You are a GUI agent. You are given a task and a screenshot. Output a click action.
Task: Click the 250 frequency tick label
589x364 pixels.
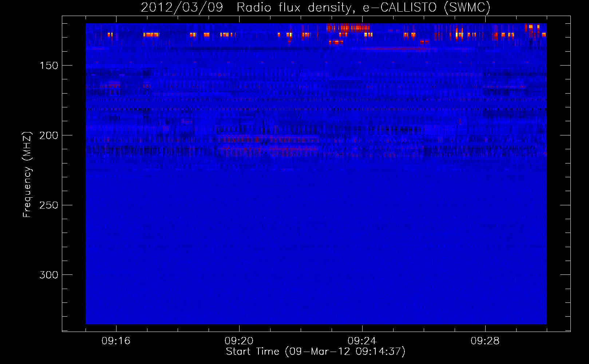(49, 205)
